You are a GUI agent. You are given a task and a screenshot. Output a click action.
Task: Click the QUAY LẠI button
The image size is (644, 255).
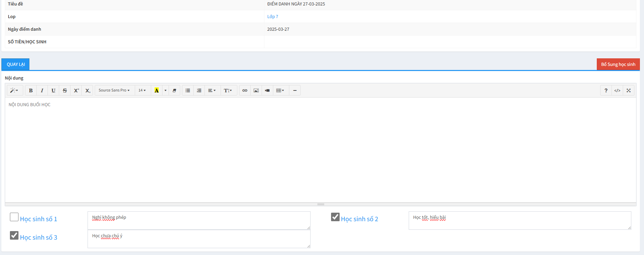click(x=16, y=65)
